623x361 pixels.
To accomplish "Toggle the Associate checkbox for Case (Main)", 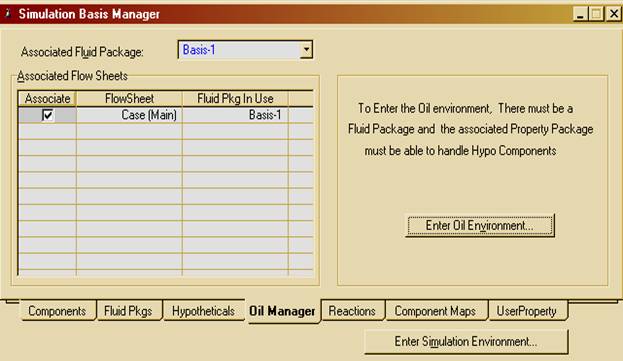I will click(48, 115).
